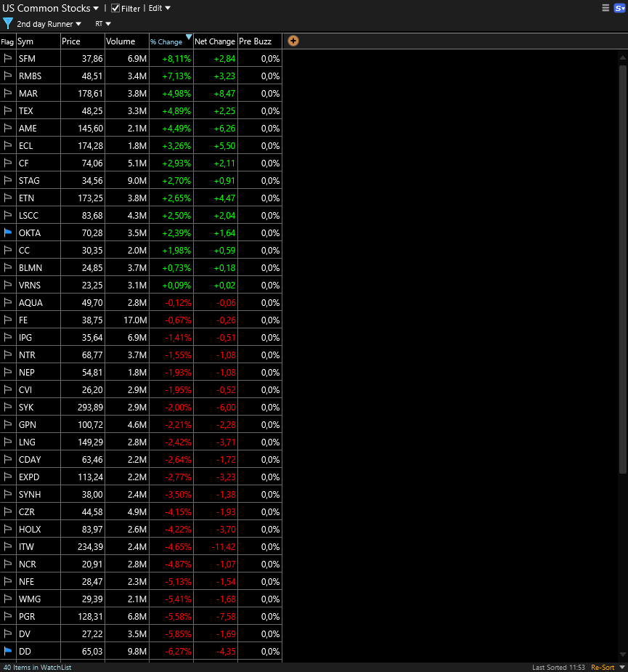This screenshot has width=628, height=672.
Task: Toggle the flag for SFM row
Action: pos(8,58)
